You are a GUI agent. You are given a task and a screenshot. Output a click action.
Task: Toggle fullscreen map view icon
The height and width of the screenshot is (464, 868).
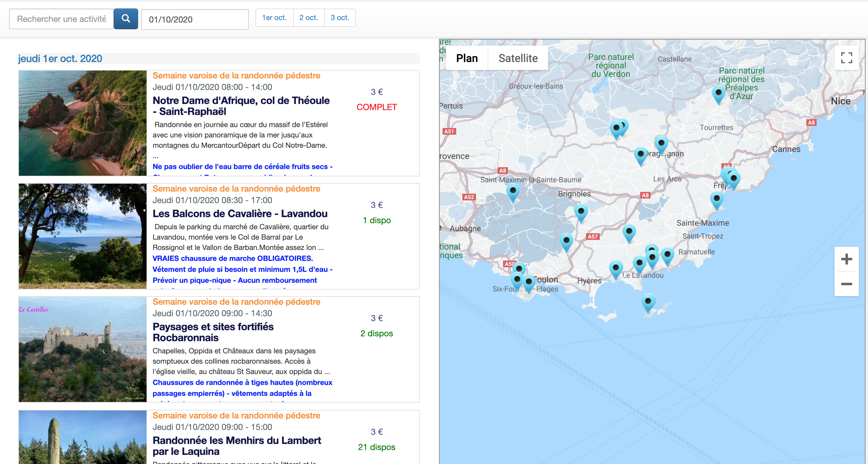click(x=846, y=58)
